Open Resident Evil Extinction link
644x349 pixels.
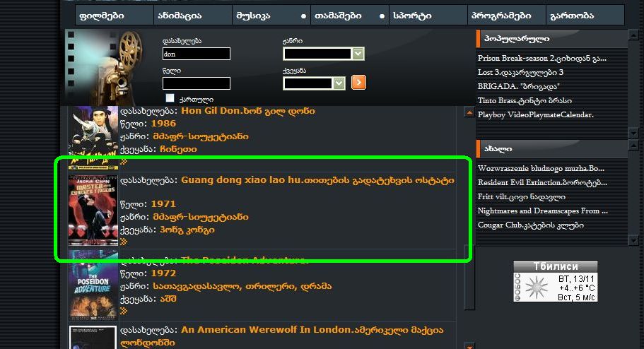pyautogui.click(x=542, y=182)
